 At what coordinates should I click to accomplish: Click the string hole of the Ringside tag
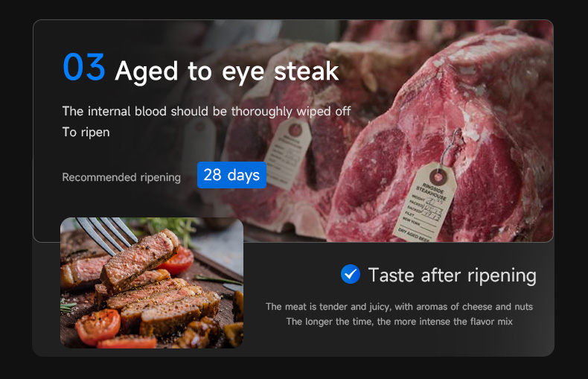pos(439,176)
